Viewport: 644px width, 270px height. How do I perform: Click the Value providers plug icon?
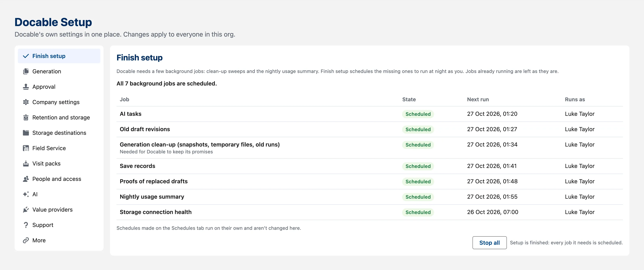pyautogui.click(x=26, y=210)
